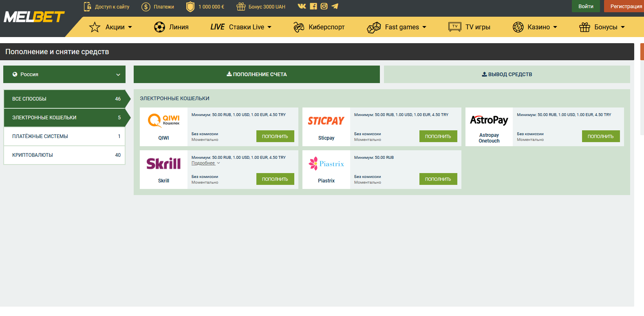Click the Пополнение и снятие средств heading

[57, 52]
